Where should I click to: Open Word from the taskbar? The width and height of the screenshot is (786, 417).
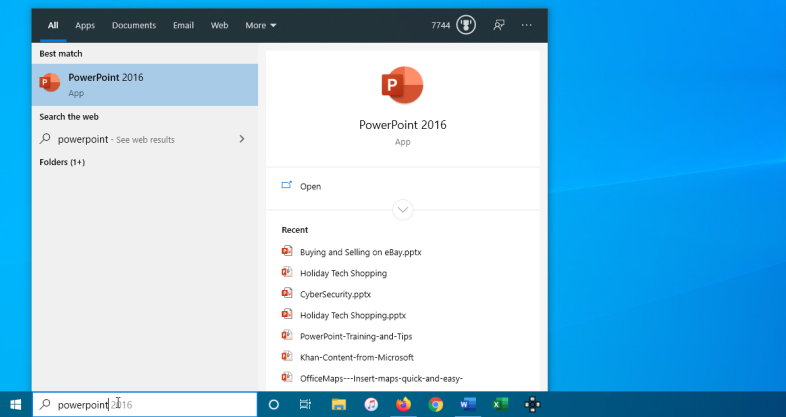(468, 404)
